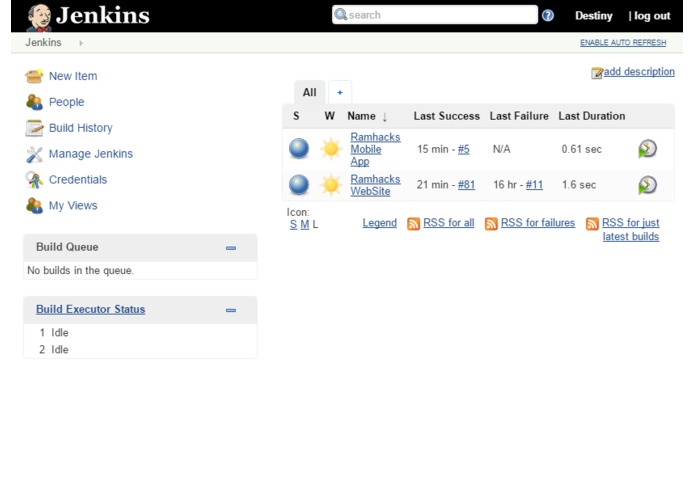Click the People sidebar icon
Image resolution: width=695 pixels, height=494 pixels.
tap(34, 102)
